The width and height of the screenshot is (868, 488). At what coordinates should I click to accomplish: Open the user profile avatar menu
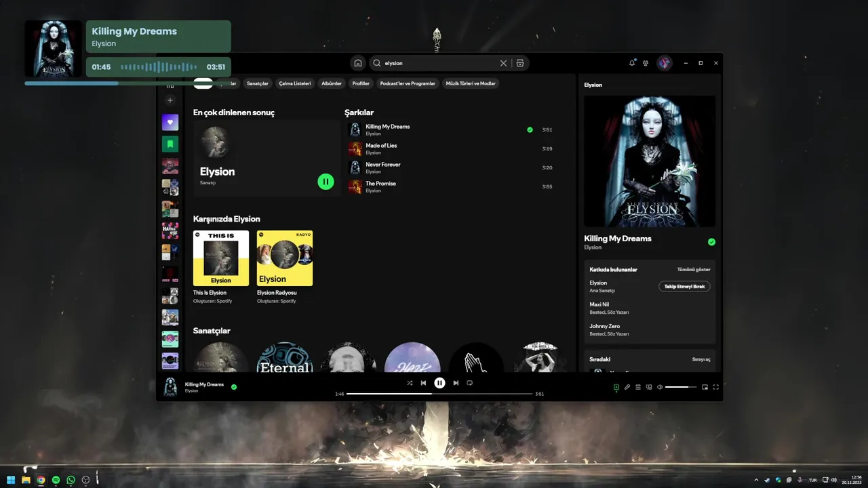click(x=665, y=63)
